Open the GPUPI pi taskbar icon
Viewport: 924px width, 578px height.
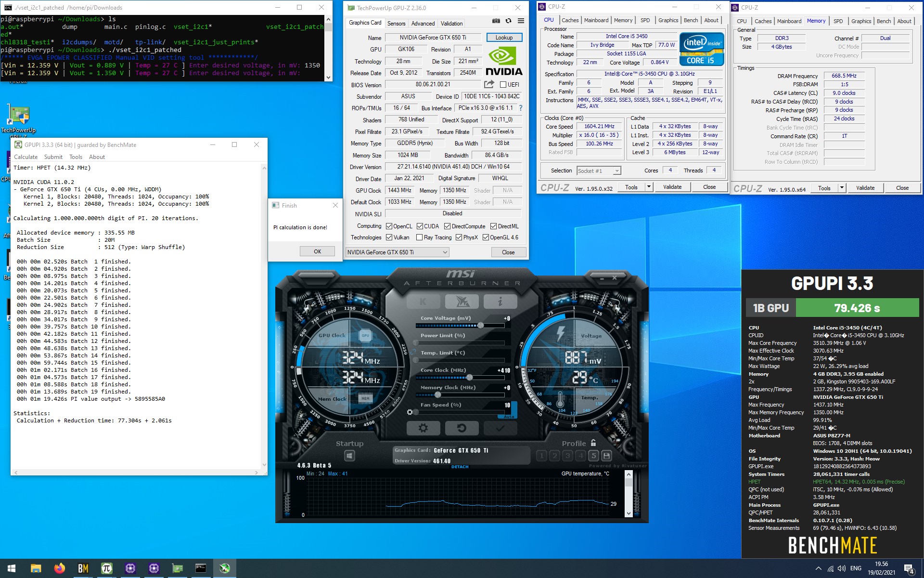[x=107, y=568]
